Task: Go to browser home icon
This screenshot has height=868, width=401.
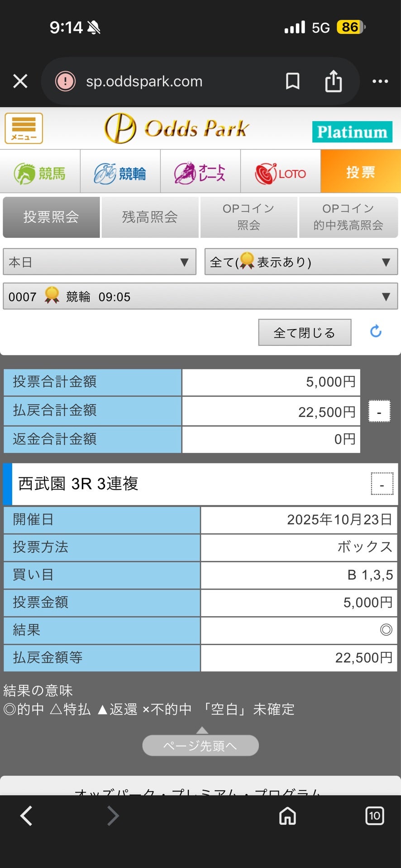Action: pyautogui.click(x=287, y=816)
